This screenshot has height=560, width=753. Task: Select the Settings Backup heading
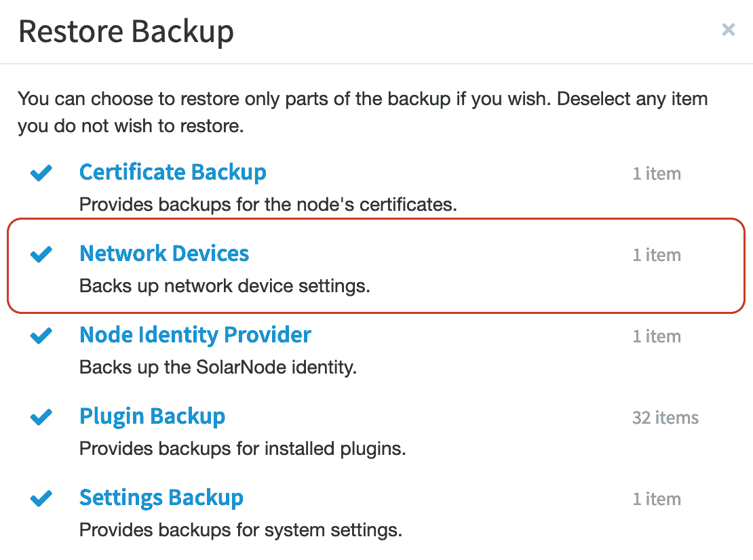pos(161,498)
